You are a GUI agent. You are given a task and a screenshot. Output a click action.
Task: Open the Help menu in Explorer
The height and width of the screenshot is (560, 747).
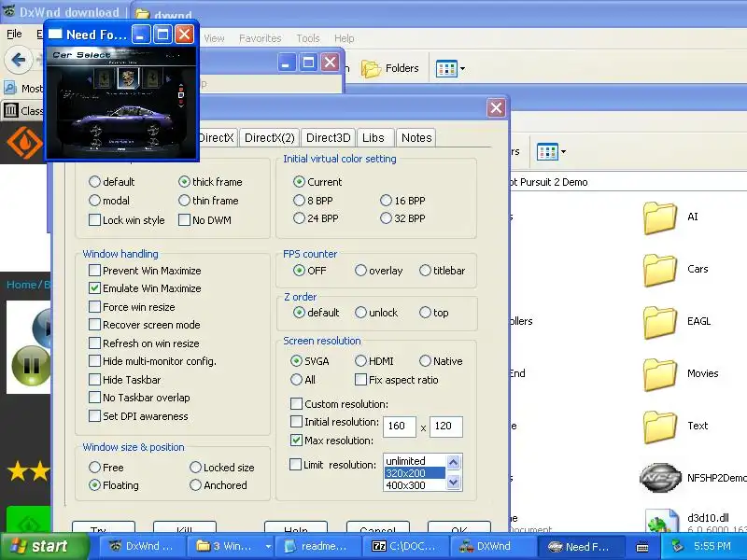pyautogui.click(x=344, y=38)
